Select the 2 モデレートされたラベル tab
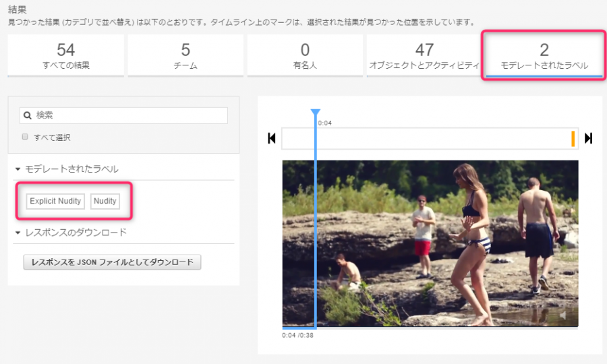Image resolution: width=607 pixels, height=364 pixels. click(x=544, y=55)
